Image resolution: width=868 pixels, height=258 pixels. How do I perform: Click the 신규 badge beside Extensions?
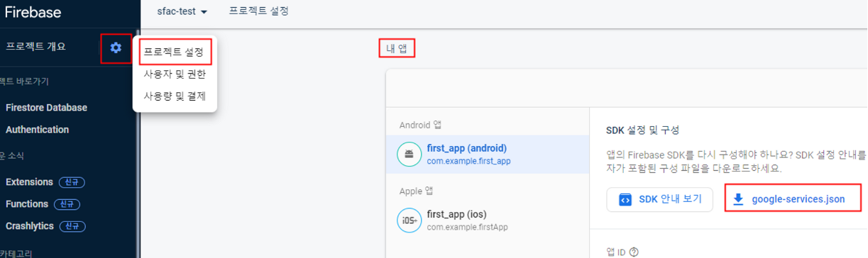tap(72, 182)
